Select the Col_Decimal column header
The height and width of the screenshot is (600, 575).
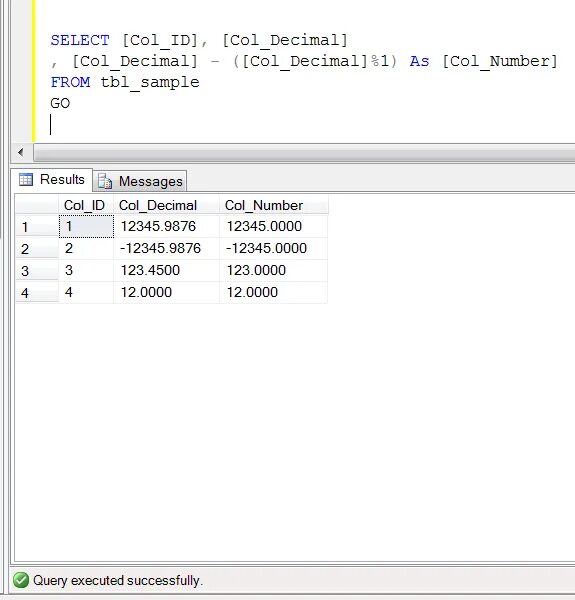pos(166,205)
